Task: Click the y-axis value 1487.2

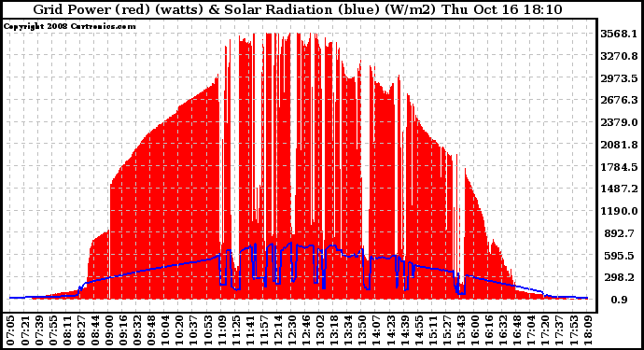Action: point(619,189)
